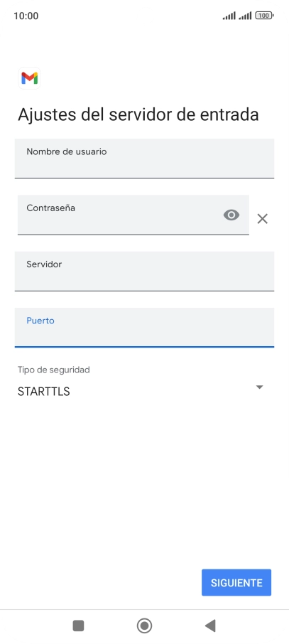
Task: Tap the Puerto input field
Action: (x=145, y=328)
